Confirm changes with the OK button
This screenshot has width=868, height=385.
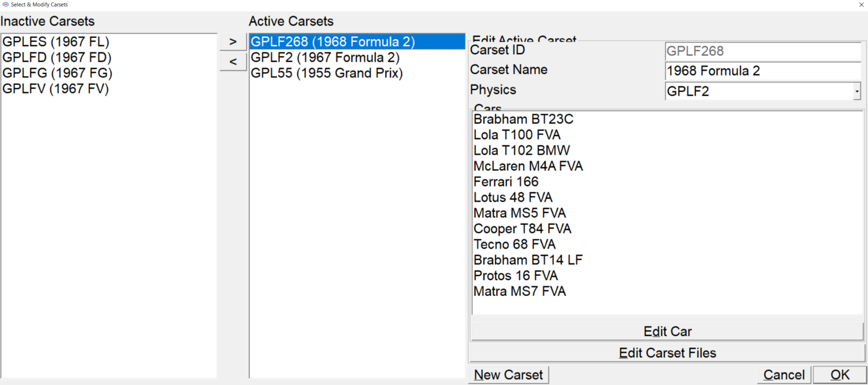(x=840, y=374)
